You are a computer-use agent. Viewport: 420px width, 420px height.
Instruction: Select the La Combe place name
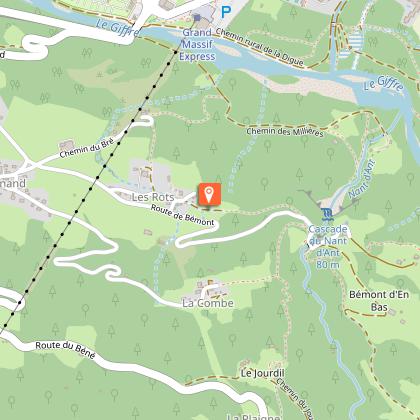point(208,303)
